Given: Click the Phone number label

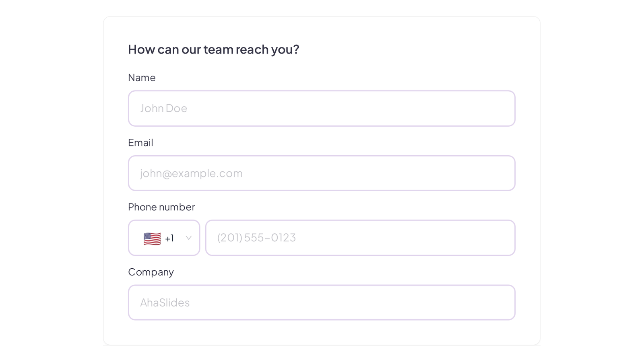Looking at the screenshot, I should (161, 207).
